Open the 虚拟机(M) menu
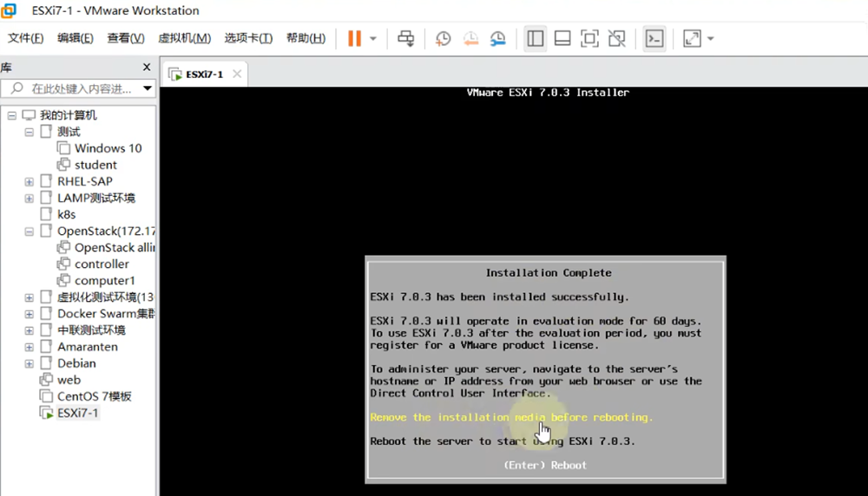 tap(184, 38)
